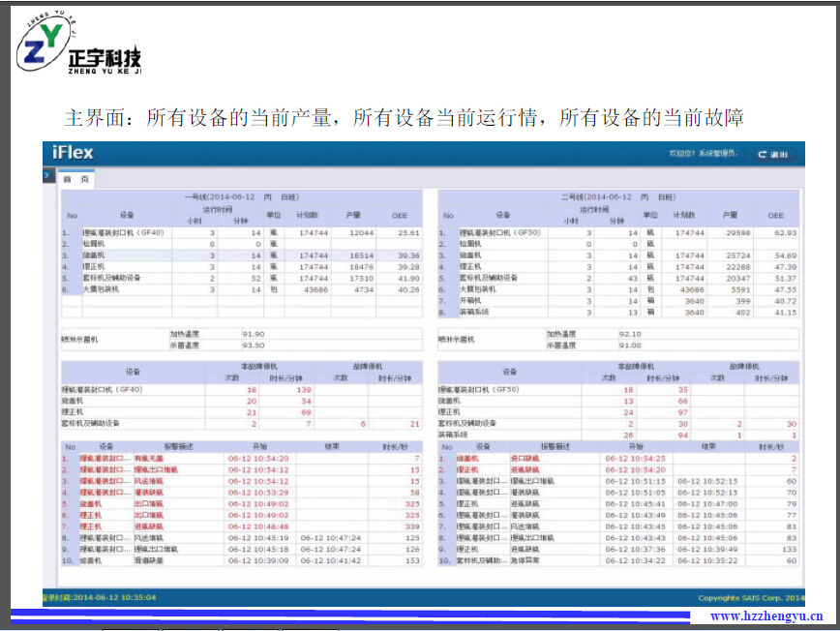Click the 开箱机 equipment row name
840x631 pixels.
pos(469,301)
